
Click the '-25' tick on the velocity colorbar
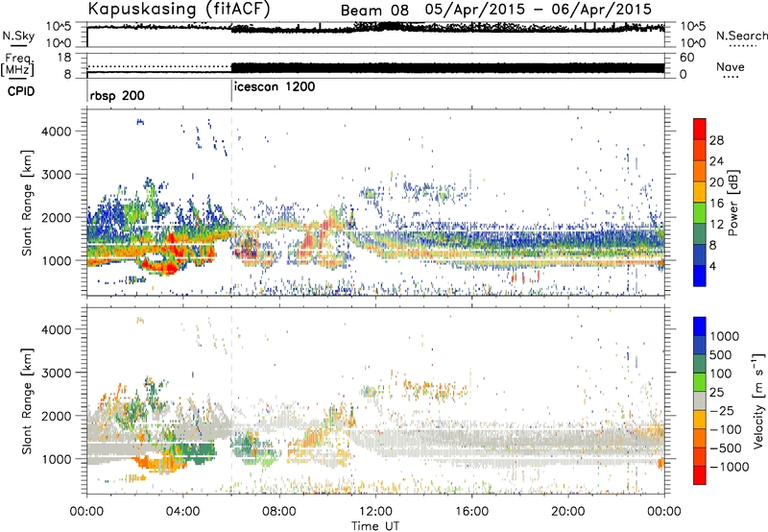click(x=722, y=411)
